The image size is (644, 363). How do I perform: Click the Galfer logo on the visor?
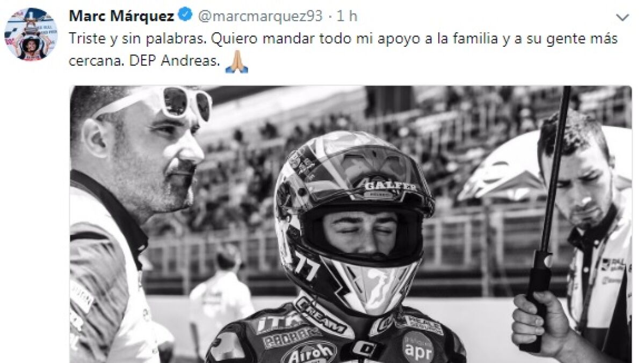389,186
